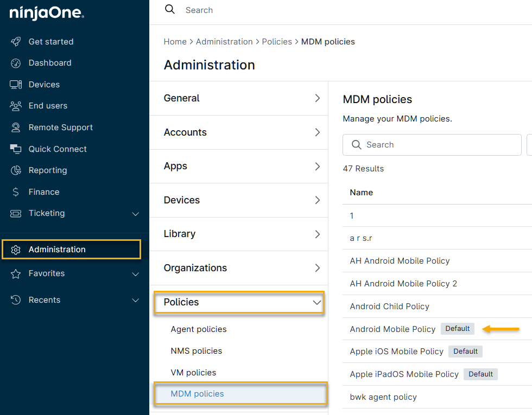Click the 47 Results count text

[363, 169]
